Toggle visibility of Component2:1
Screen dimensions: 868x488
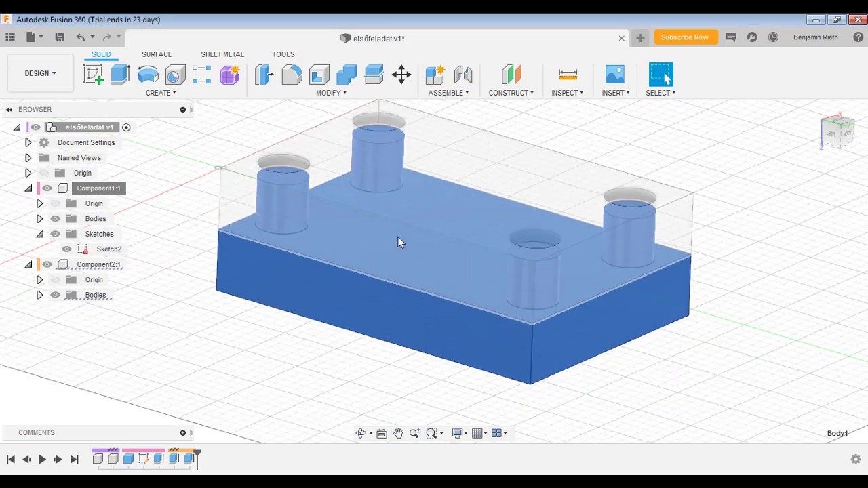point(47,264)
